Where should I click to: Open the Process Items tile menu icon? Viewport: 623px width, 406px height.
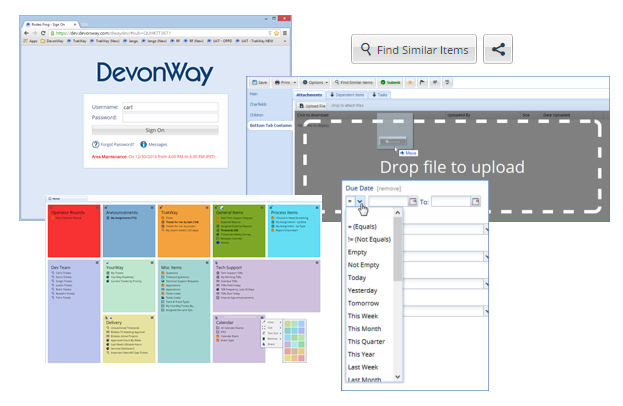click(x=317, y=207)
